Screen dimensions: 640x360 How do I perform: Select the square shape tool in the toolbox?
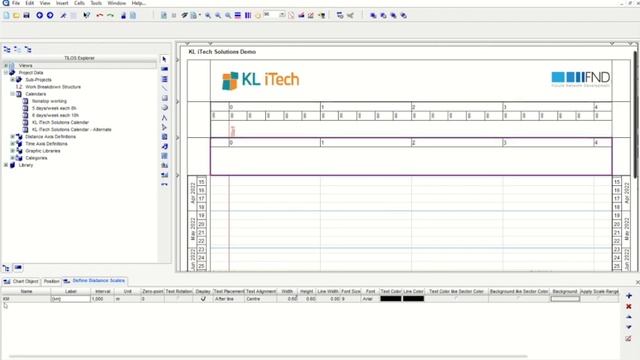(x=164, y=98)
